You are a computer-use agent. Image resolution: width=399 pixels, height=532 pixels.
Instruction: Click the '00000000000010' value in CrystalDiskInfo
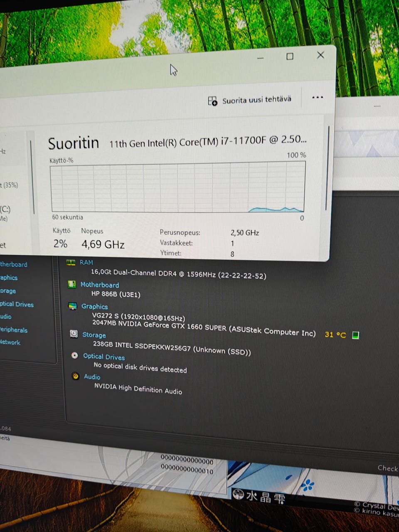(187, 470)
